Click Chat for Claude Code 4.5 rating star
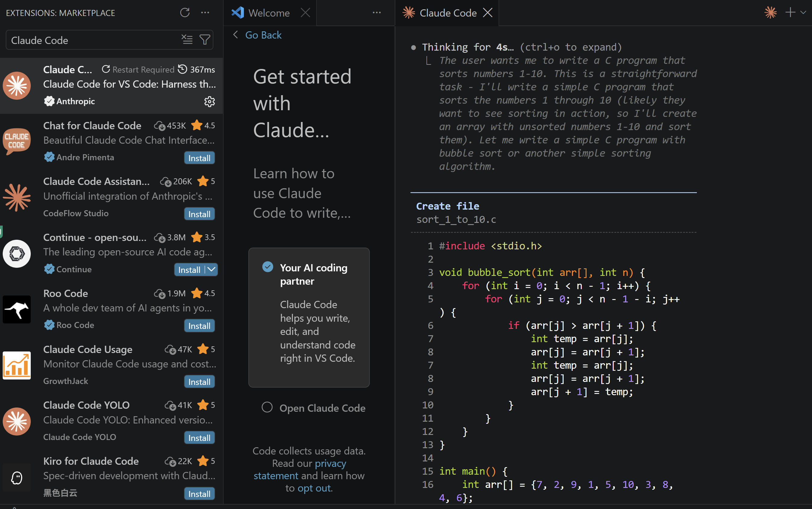Screen dimensions: 812x509 197,125
